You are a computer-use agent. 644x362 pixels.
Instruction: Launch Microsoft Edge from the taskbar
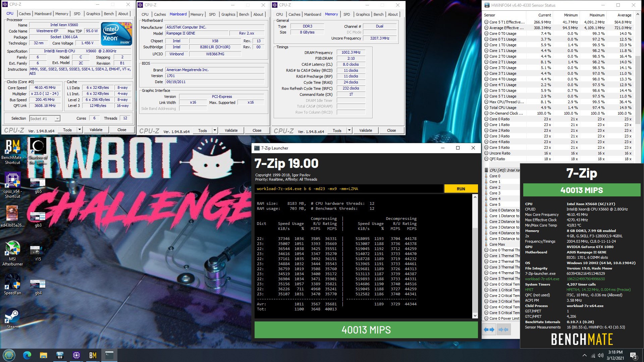pos(27,355)
